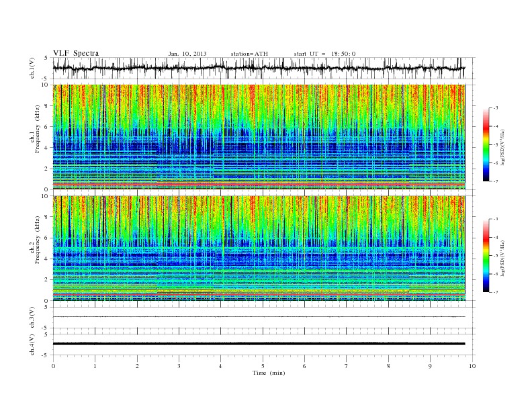Select the "ch.4(V)" axis label
532x411 pixels.
click(32, 345)
